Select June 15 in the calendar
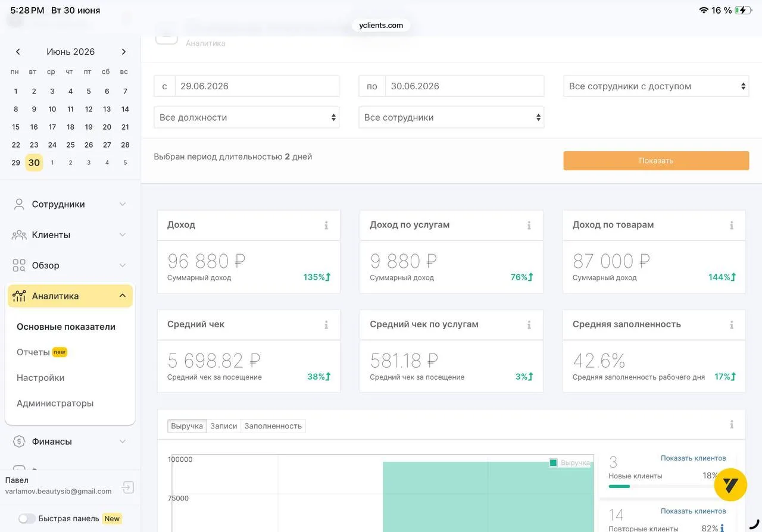 (15, 127)
